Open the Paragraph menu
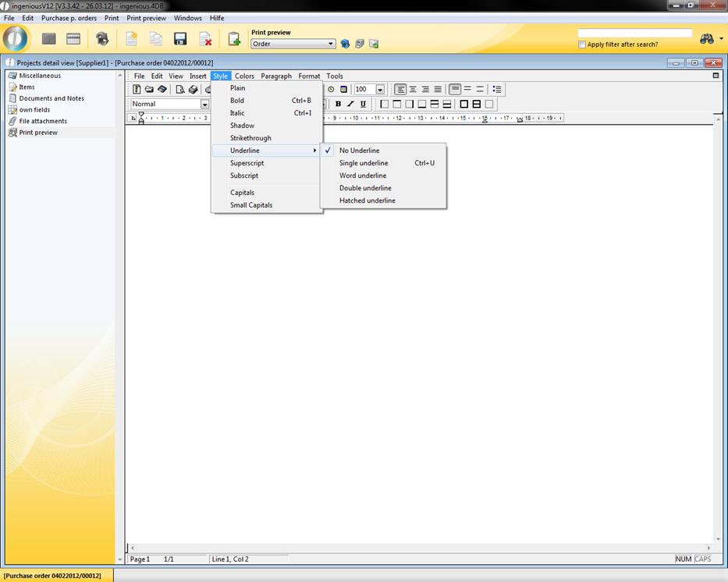Image resolution: width=728 pixels, height=582 pixels. [x=276, y=76]
